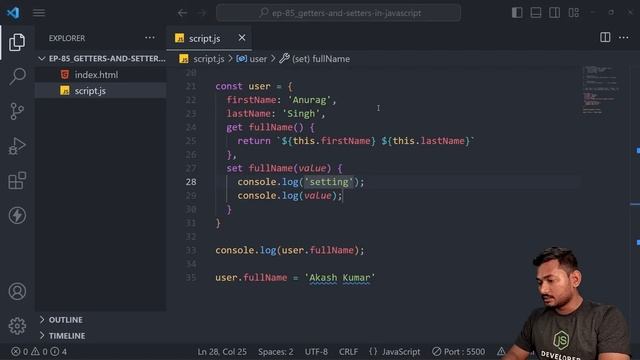Split the editor right
The height and width of the screenshot is (360, 640).
[605, 38]
